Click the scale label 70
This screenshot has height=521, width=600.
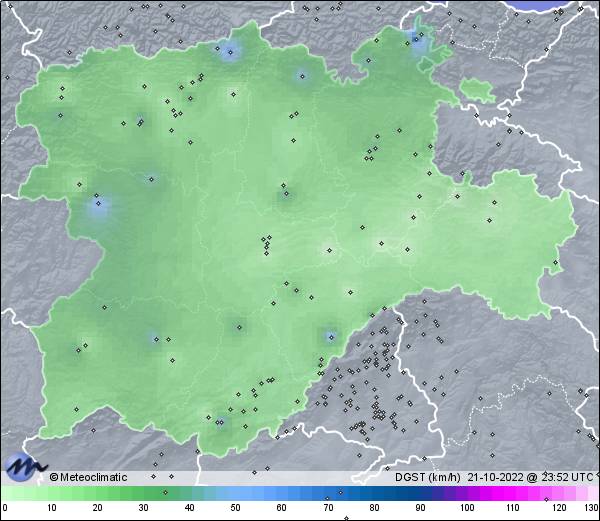point(328,508)
